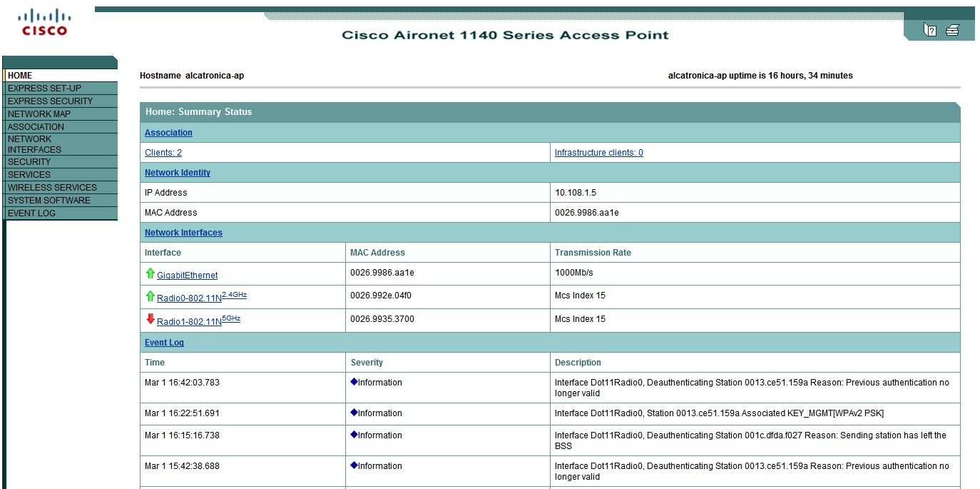The width and height of the screenshot is (980, 489).
Task: Click the GigabitEthernet interface link
Action: tap(187, 276)
